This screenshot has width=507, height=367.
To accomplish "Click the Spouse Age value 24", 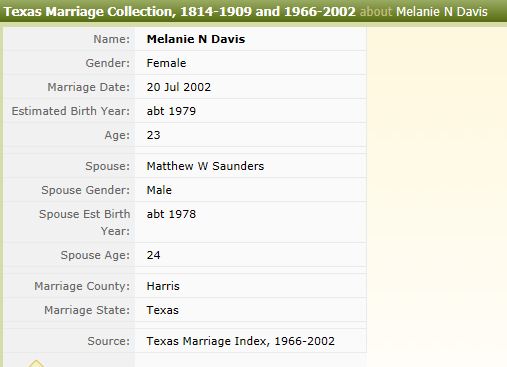I will tap(153, 255).
